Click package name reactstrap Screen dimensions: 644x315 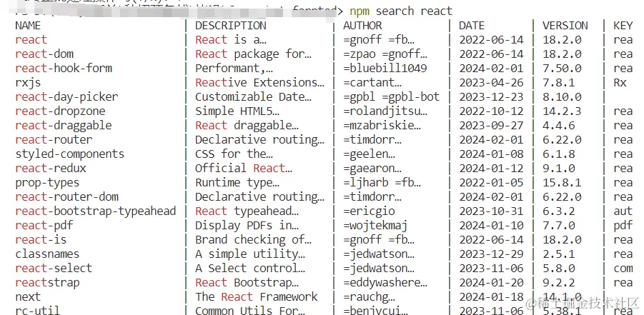click(x=47, y=283)
